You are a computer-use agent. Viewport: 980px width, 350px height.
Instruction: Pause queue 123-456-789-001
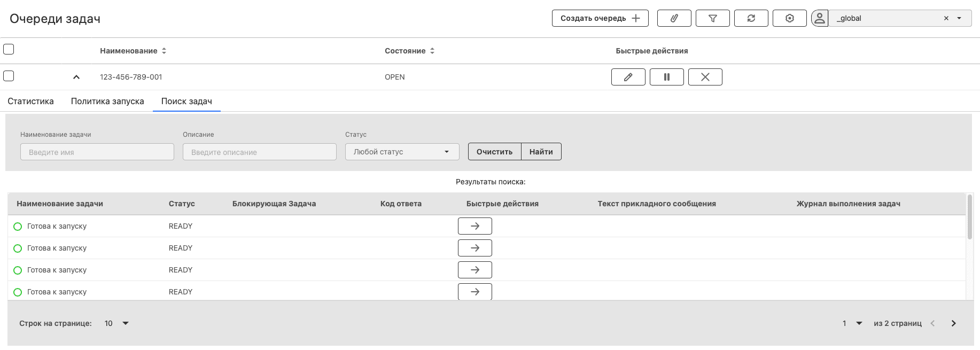coord(666,77)
